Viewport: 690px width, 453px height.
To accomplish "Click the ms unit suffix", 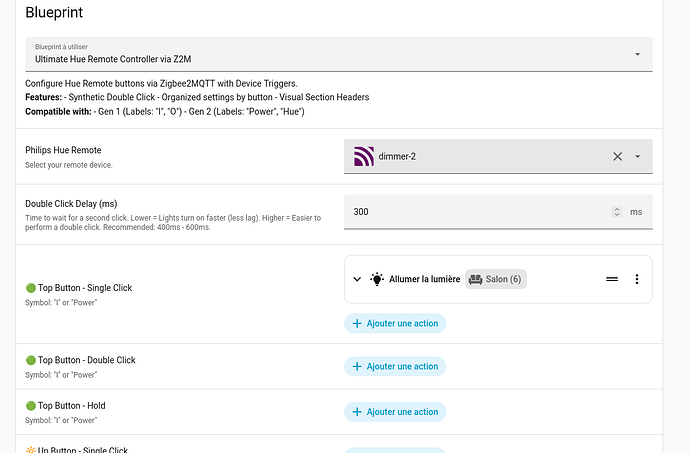I will click(x=636, y=212).
